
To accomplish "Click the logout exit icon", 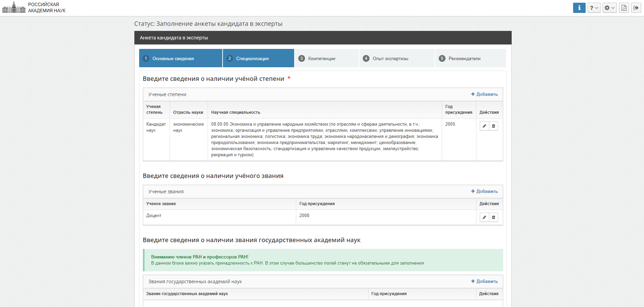I will (x=636, y=8).
